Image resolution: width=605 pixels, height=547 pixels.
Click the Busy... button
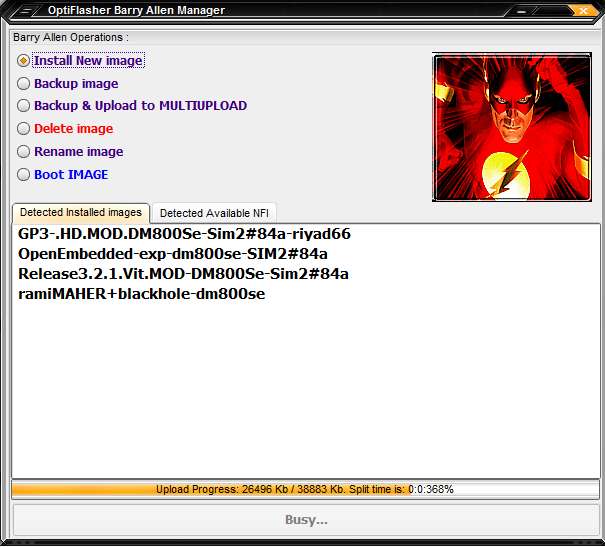[306, 520]
